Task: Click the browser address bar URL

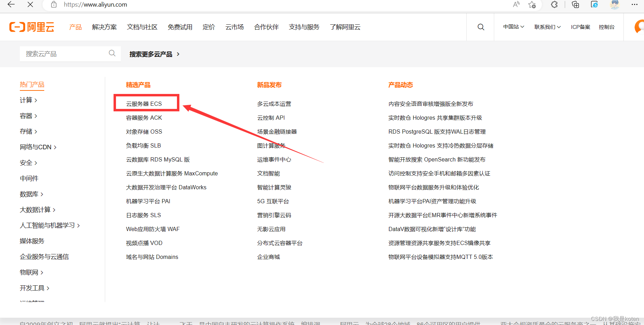Action: click(95, 5)
